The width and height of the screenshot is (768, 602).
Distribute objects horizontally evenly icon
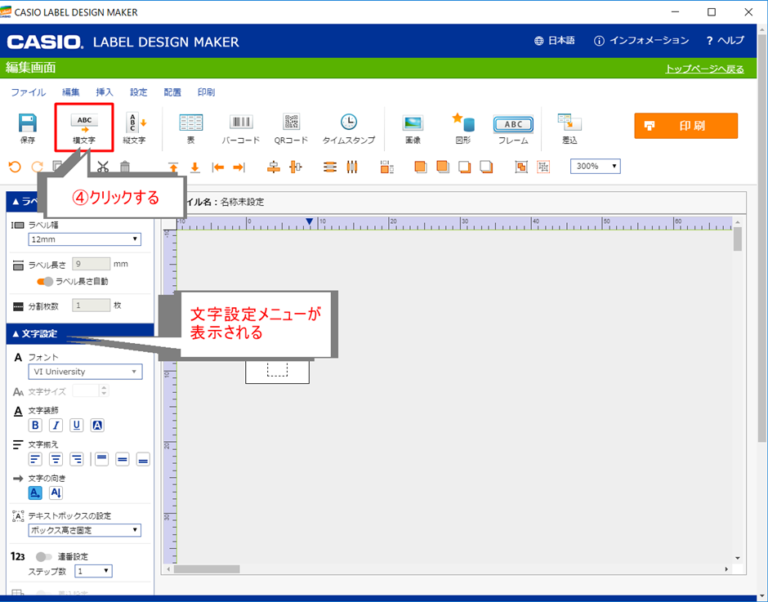point(352,167)
